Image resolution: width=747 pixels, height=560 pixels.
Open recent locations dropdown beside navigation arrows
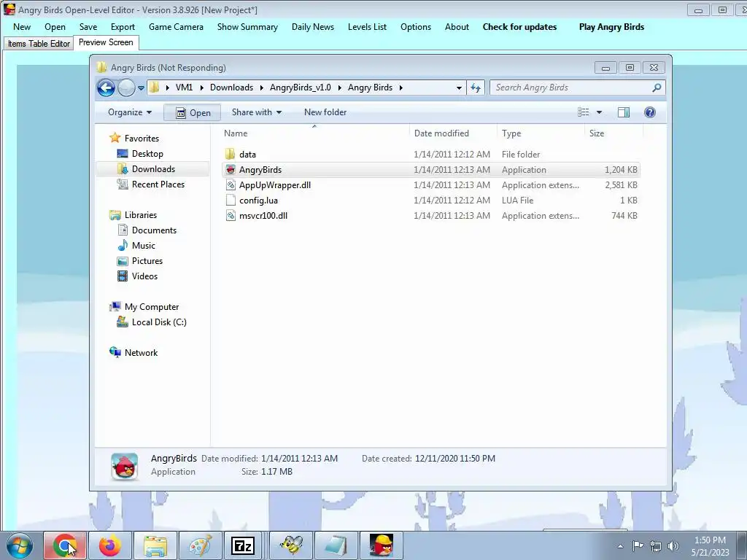coord(141,88)
